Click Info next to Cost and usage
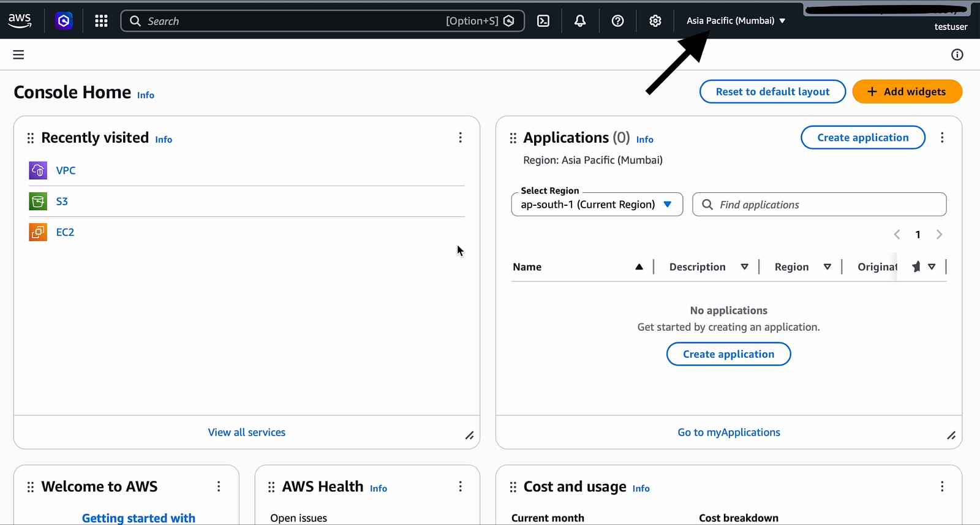This screenshot has width=980, height=525. [x=641, y=488]
